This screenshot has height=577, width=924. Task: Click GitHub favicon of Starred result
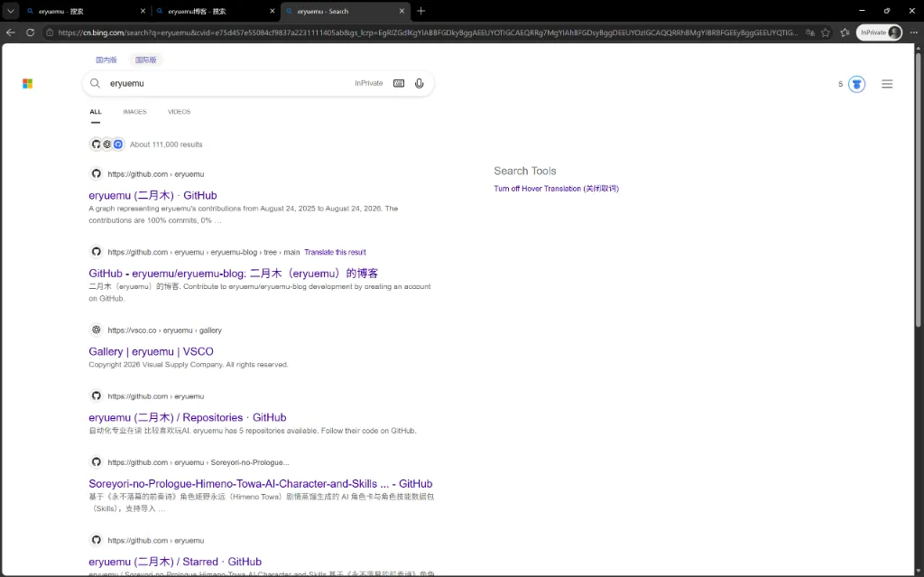click(96, 539)
